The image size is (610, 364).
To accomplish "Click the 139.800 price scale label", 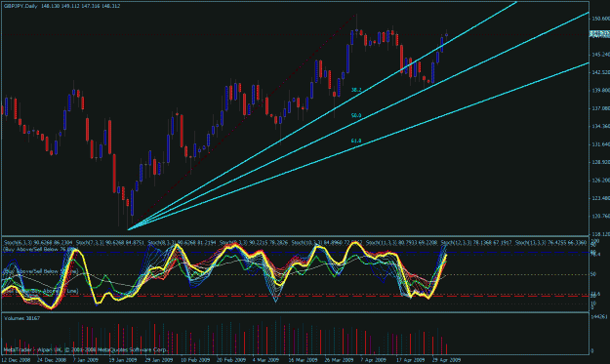I will 600,90.
